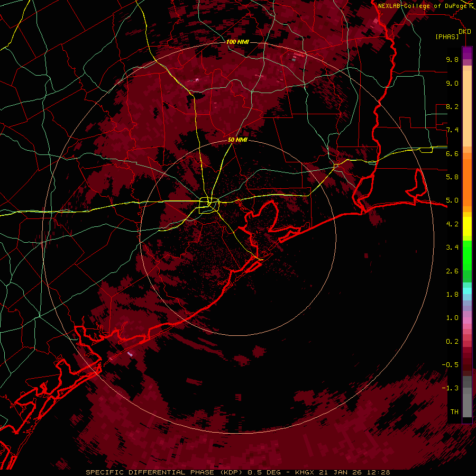Click the "1.8" scale value
476x476 pixels.
(x=452, y=295)
